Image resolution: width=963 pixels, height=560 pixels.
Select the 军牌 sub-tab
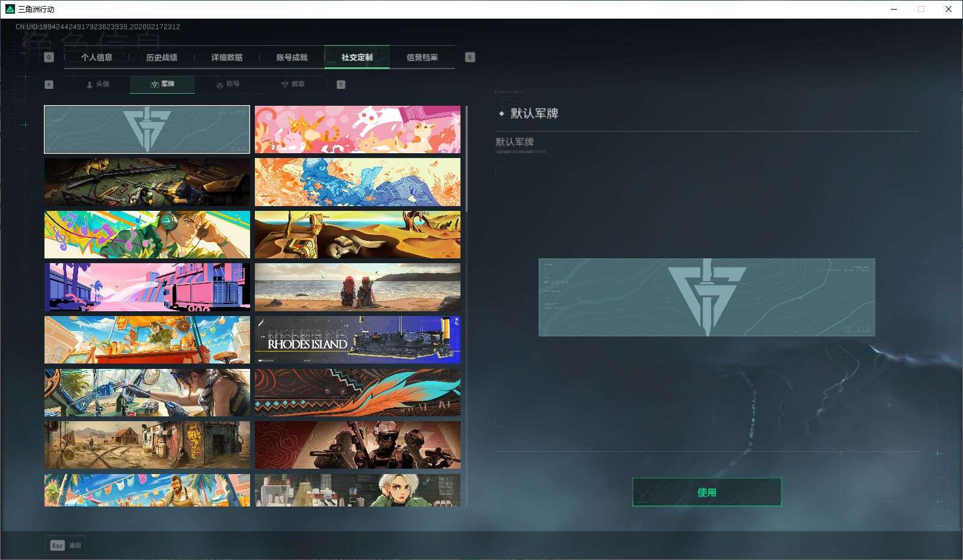(162, 85)
